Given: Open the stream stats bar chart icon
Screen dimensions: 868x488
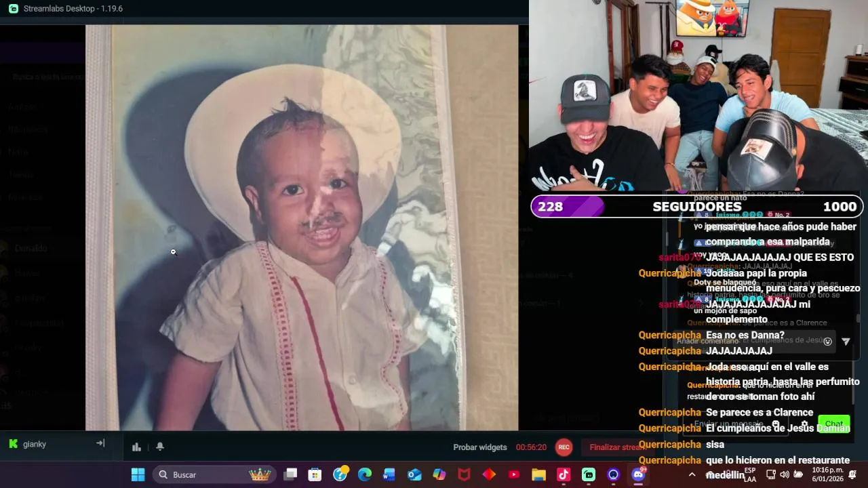Looking at the screenshot, I should [x=136, y=447].
